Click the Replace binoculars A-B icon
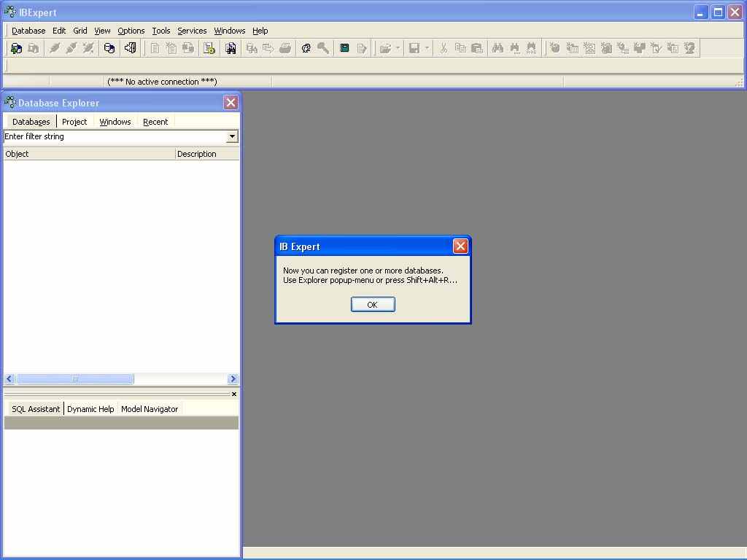The width and height of the screenshot is (747, 560). coord(531,48)
